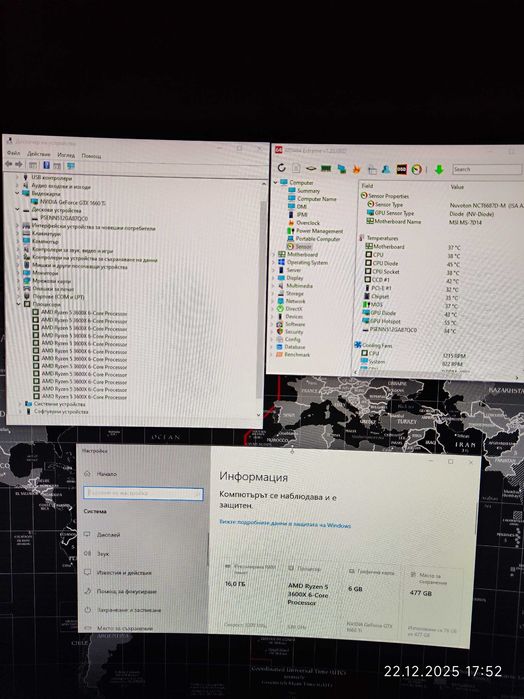Open Файл menu in Device Manager

pos(13,153)
